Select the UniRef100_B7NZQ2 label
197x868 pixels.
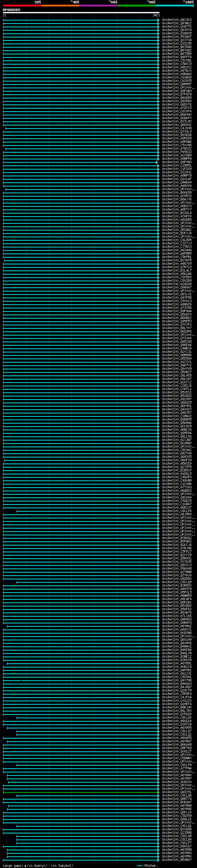(x=177, y=538)
